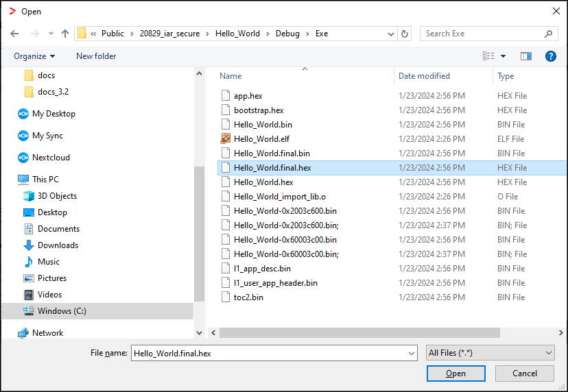This screenshot has width=568, height=392.
Task: Open the view options dropdown arrow
Action: (503, 56)
